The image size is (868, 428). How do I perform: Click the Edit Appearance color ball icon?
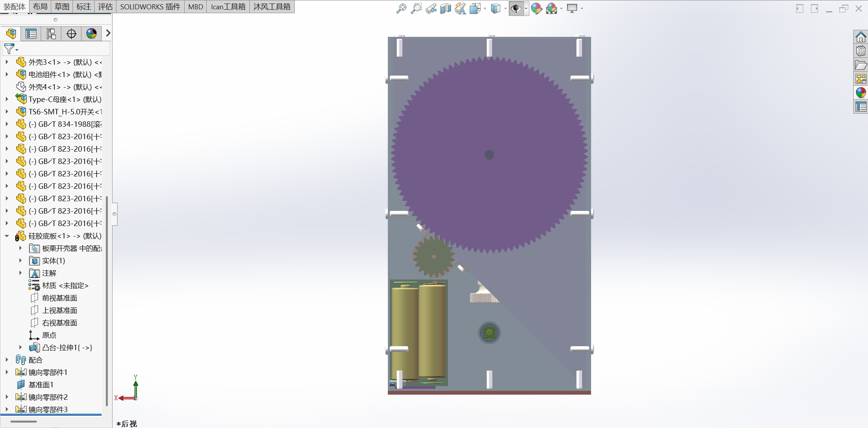(x=536, y=9)
